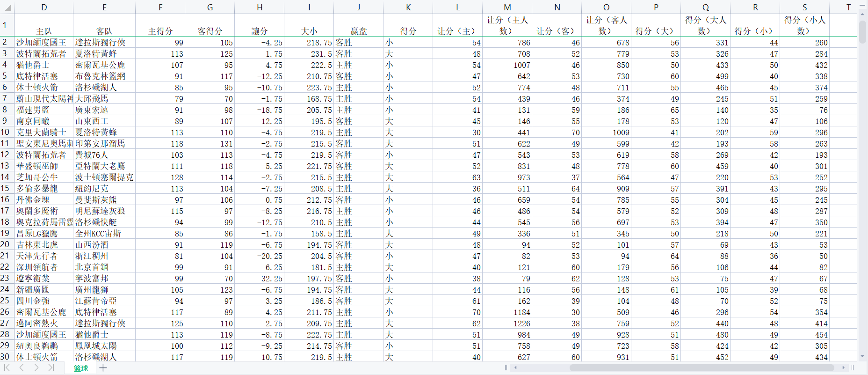
Task: Select column D header
Action: [x=44, y=7]
